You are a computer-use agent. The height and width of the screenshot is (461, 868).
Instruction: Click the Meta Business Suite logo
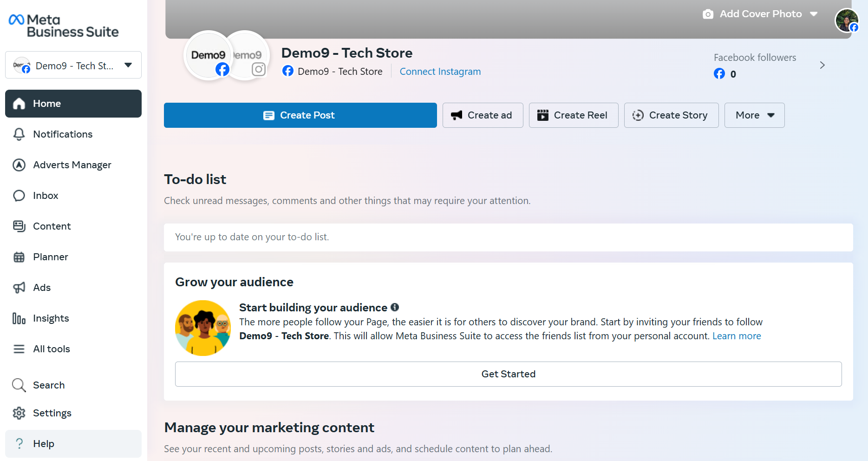(64, 26)
